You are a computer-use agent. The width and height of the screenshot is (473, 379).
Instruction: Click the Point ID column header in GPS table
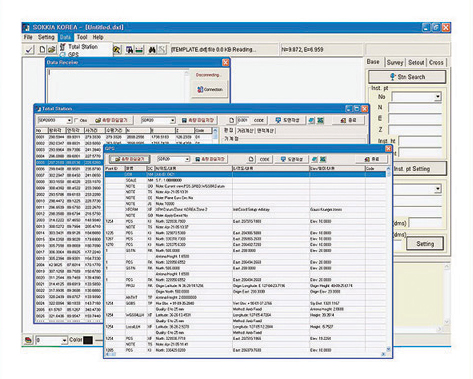pyautogui.click(x=115, y=169)
